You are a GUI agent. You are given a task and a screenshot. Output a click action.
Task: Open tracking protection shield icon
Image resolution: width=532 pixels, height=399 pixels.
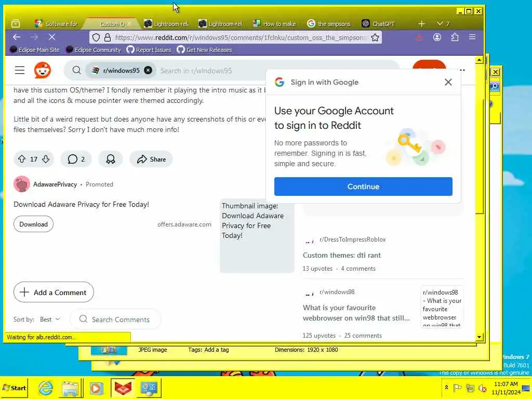[96, 37]
